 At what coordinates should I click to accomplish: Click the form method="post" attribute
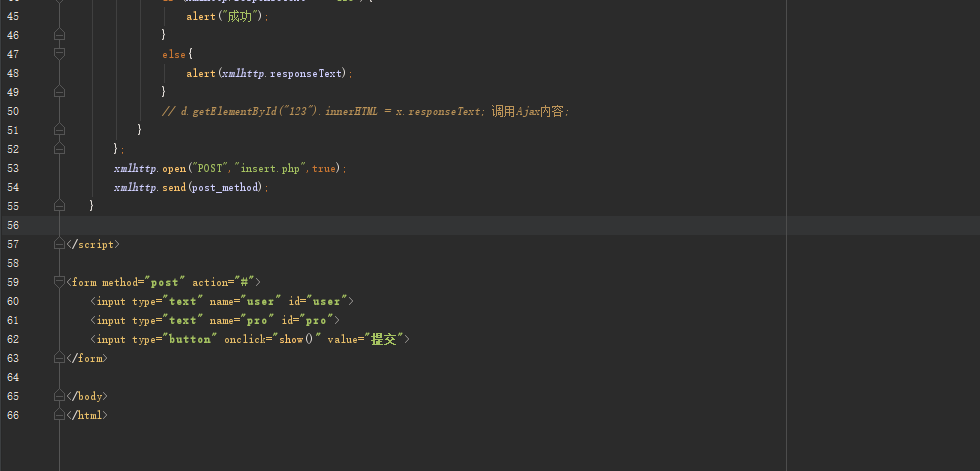[x=144, y=282]
